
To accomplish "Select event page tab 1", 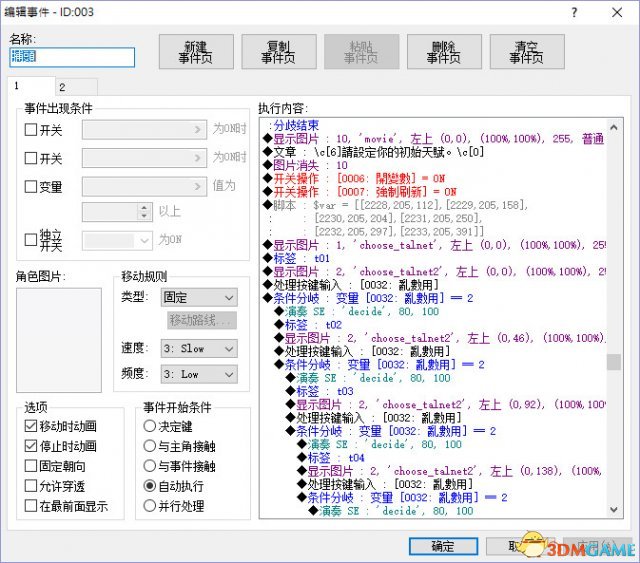I will (18, 87).
